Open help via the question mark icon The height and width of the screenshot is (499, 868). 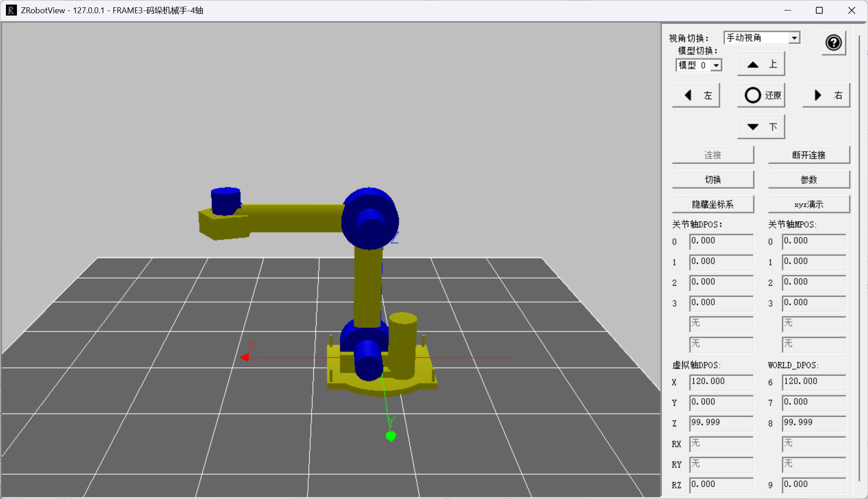point(834,43)
